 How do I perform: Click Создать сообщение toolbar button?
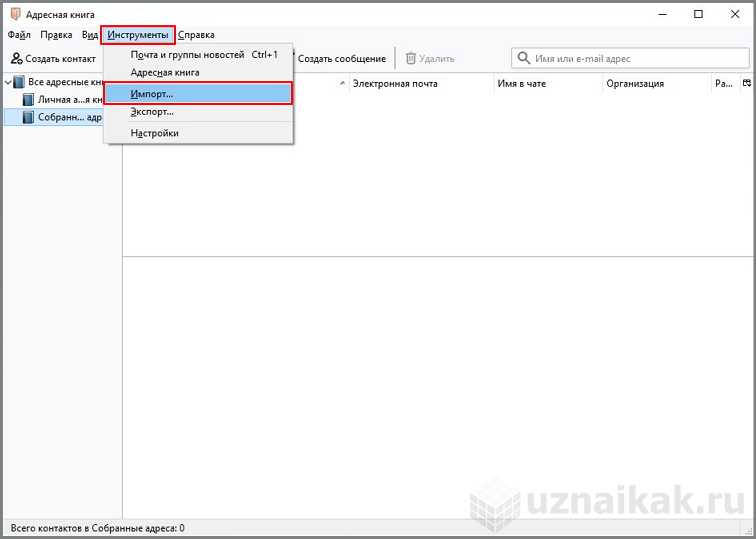point(342,59)
